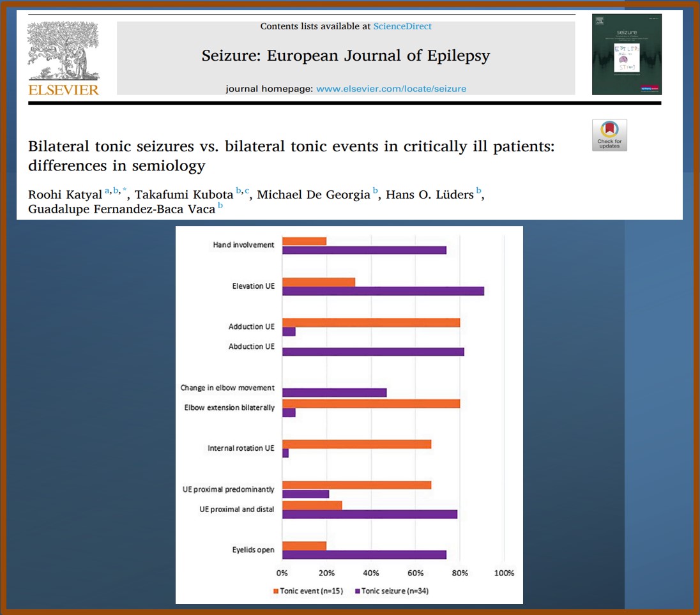This screenshot has width=700, height=615.
Task: Click the ELSEVIER wordmark text
Action: 63,90
